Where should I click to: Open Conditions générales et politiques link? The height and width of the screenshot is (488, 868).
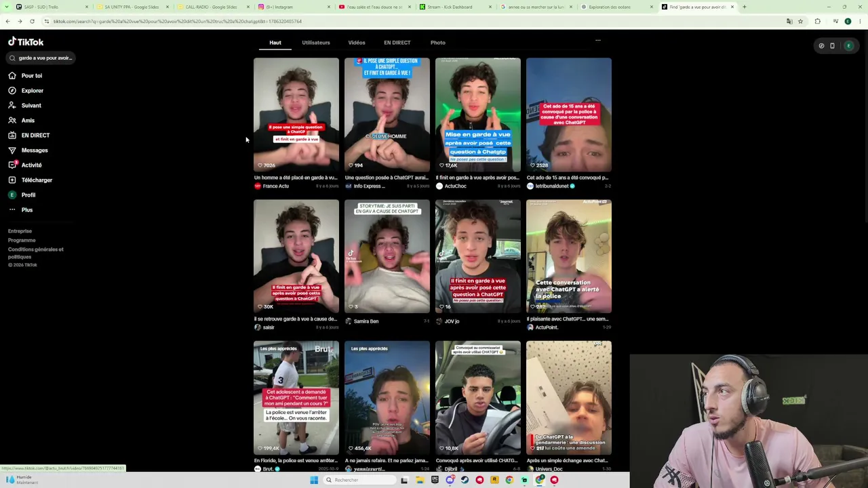tap(36, 253)
